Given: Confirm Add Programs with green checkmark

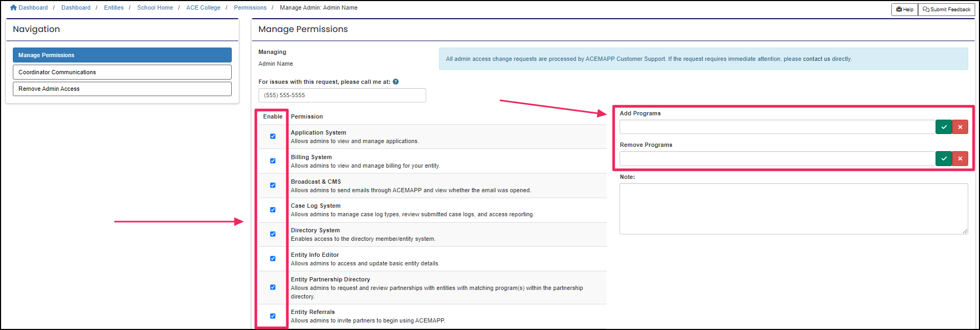Looking at the screenshot, I should click(x=944, y=127).
